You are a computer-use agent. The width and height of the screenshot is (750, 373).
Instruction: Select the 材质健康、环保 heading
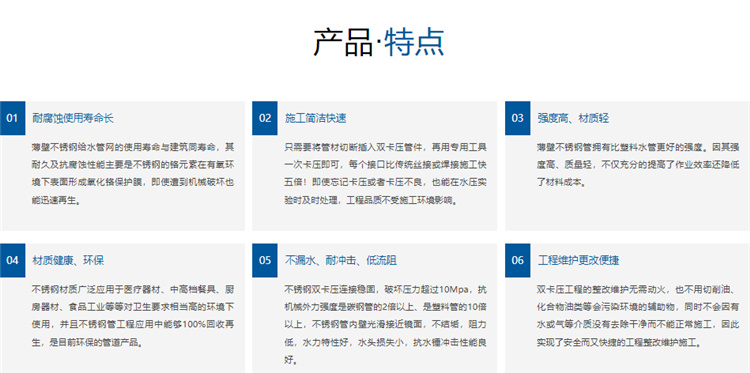pos(68,261)
